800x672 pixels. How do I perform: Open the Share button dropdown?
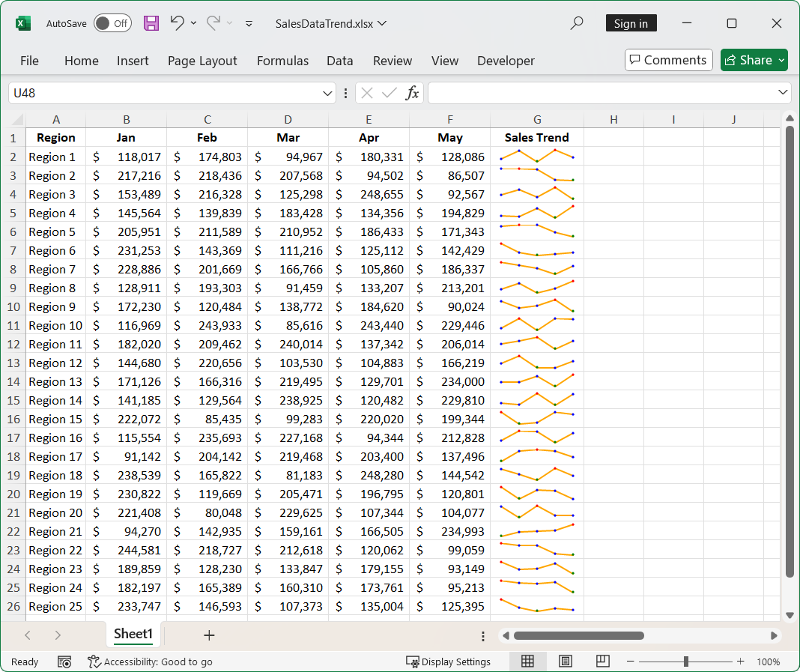point(781,60)
